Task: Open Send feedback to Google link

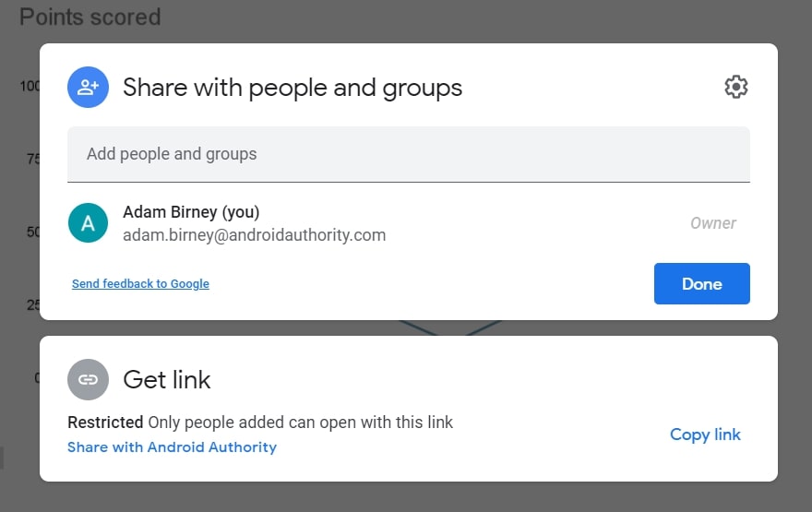Action: coord(140,284)
